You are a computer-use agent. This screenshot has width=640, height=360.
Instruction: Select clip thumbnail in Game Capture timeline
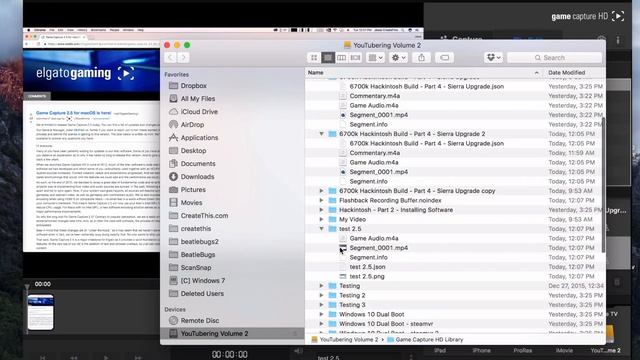[40, 312]
